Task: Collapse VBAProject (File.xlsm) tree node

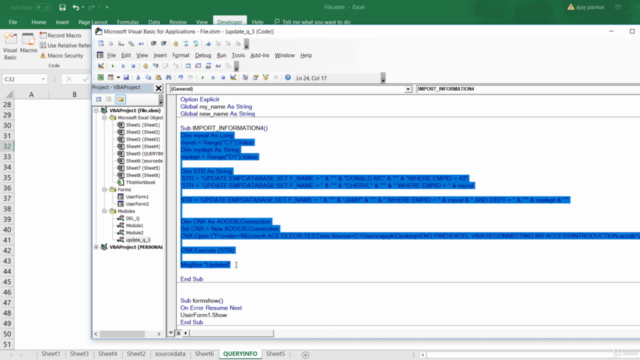Action: (96, 111)
